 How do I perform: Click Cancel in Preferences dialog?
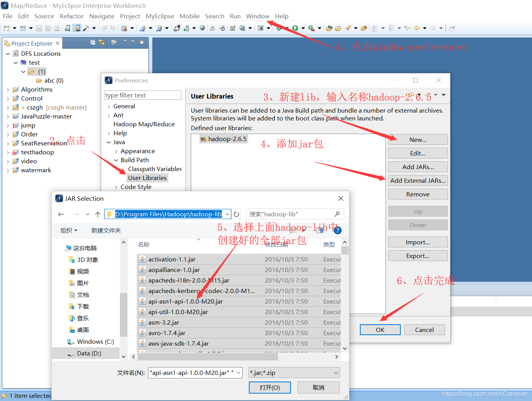(x=425, y=330)
